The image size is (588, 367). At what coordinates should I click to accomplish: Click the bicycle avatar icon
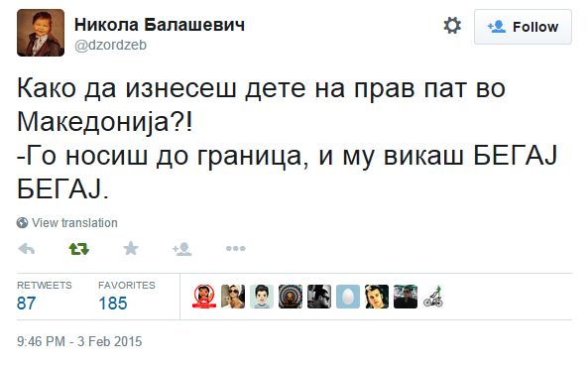[x=434, y=297]
